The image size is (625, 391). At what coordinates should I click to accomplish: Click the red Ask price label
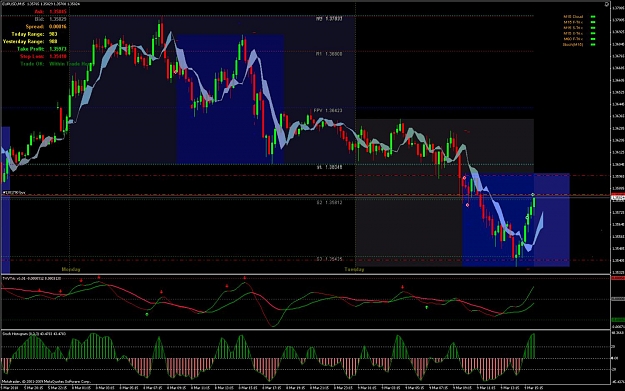[x=39, y=12]
